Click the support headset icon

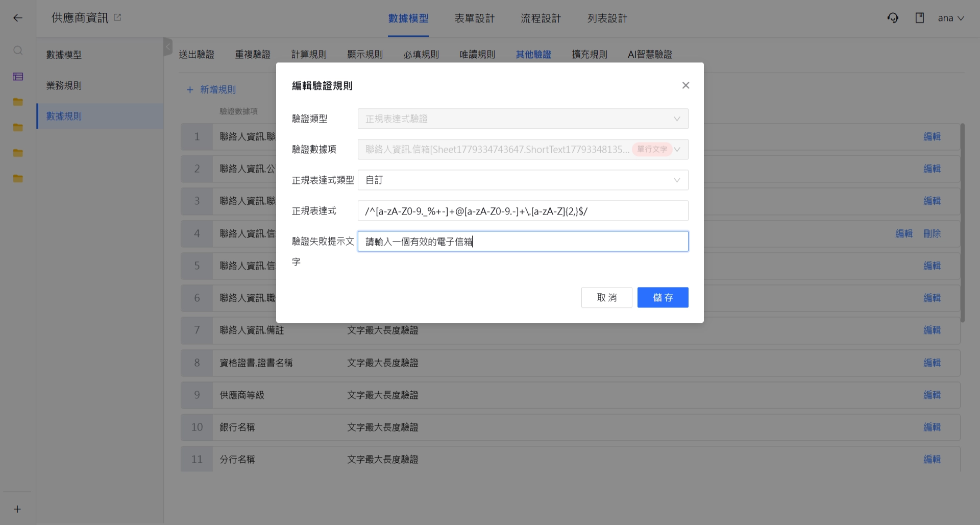click(x=893, y=18)
